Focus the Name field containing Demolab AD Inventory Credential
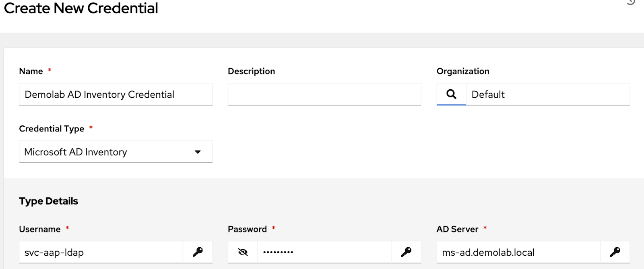The image size is (644, 269). click(x=116, y=94)
